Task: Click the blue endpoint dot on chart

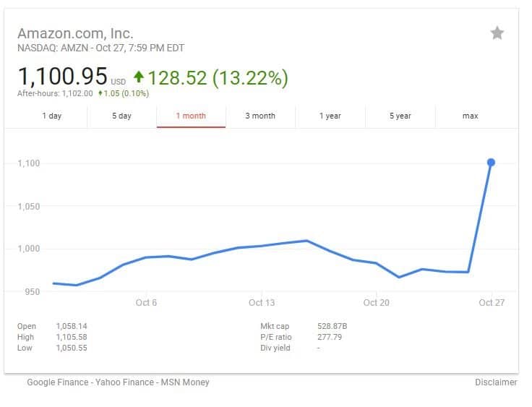Action: 491,162
